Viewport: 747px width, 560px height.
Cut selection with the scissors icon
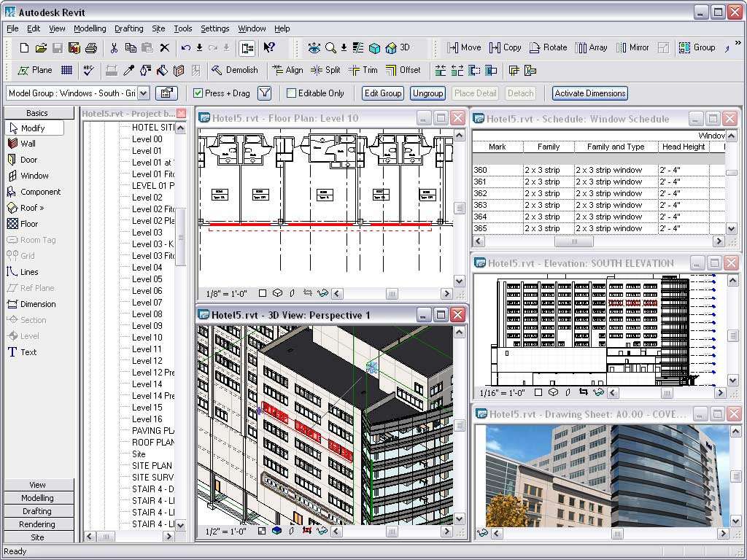(114, 47)
